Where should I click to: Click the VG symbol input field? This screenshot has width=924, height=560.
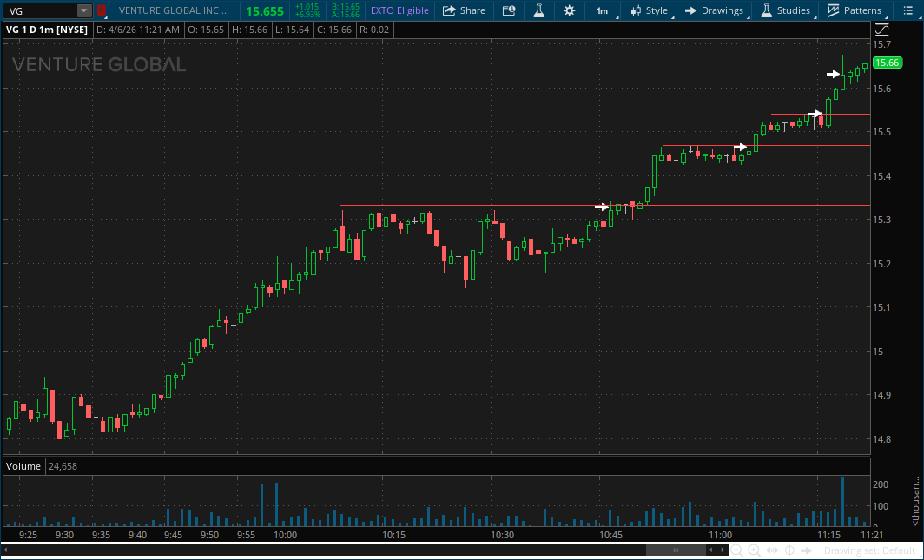[40, 10]
